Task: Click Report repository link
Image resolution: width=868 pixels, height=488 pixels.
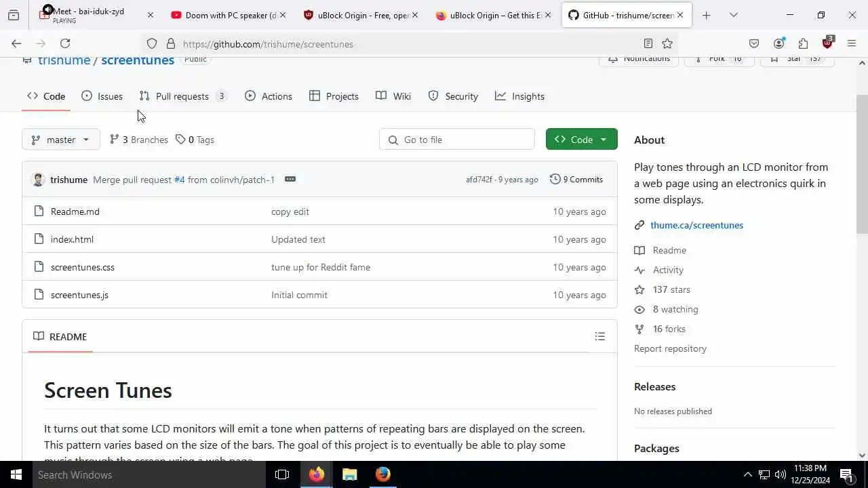Action: pos(670,348)
